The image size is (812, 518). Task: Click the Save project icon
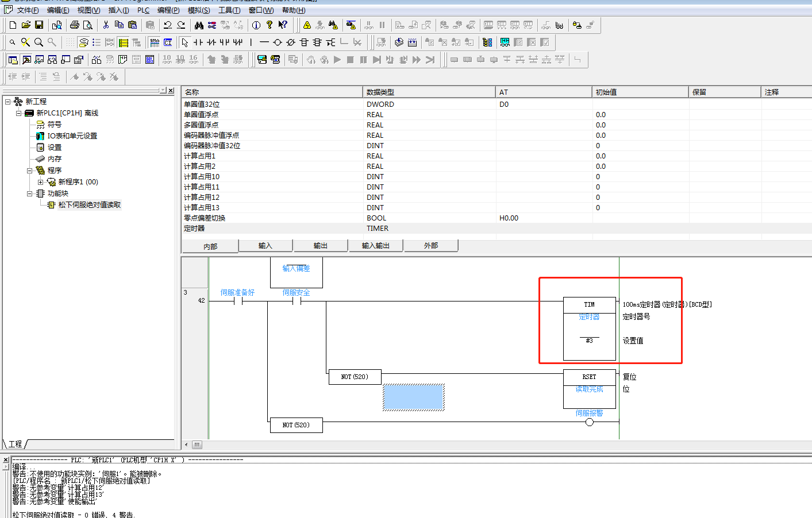point(39,25)
